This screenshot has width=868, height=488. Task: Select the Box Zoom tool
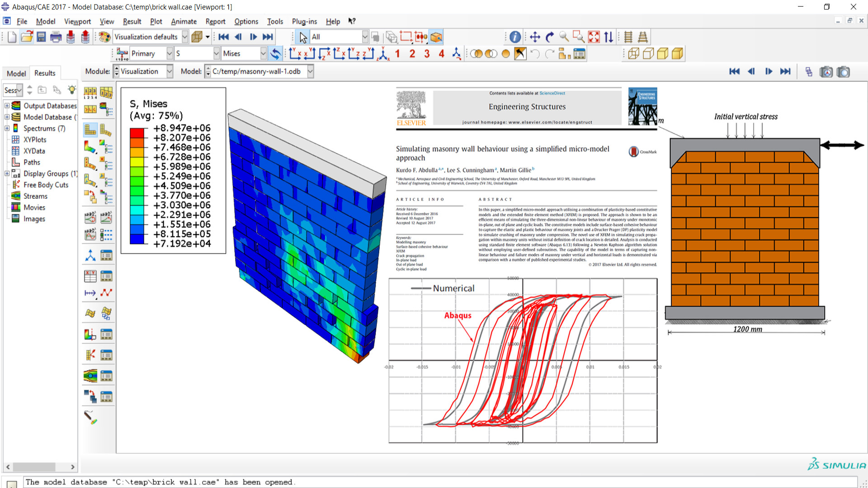click(579, 37)
